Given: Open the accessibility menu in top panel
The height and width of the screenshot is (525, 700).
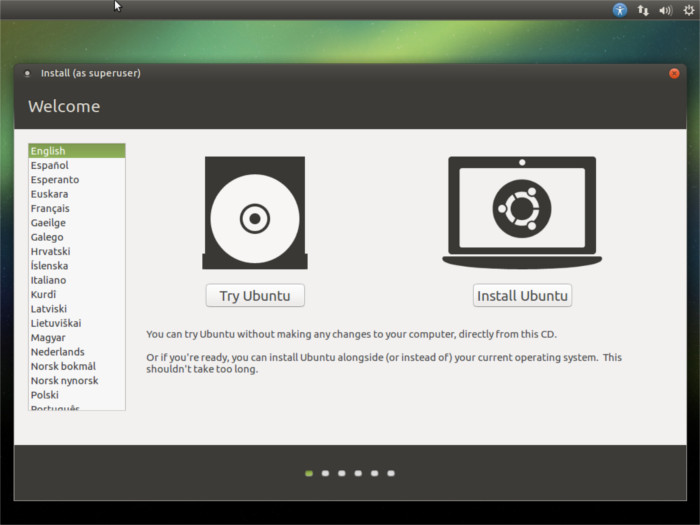Looking at the screenshot, I should [x=620, y=10].
